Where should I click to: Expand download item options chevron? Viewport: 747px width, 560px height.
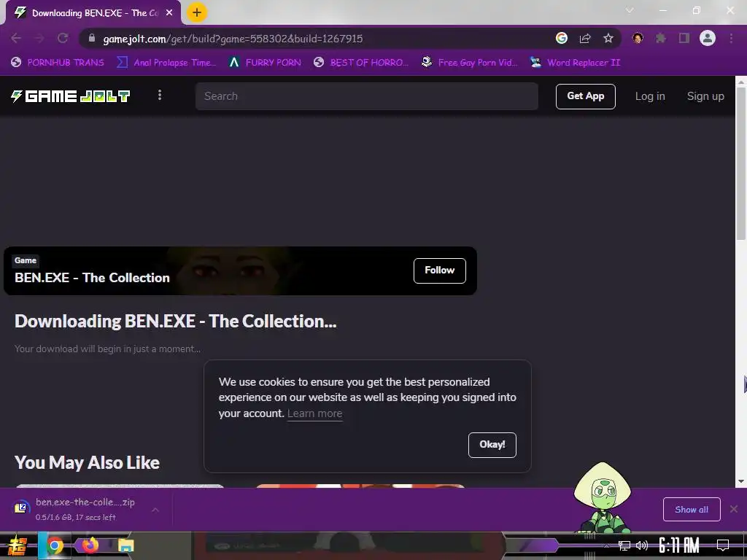click(x=155, y=510)
